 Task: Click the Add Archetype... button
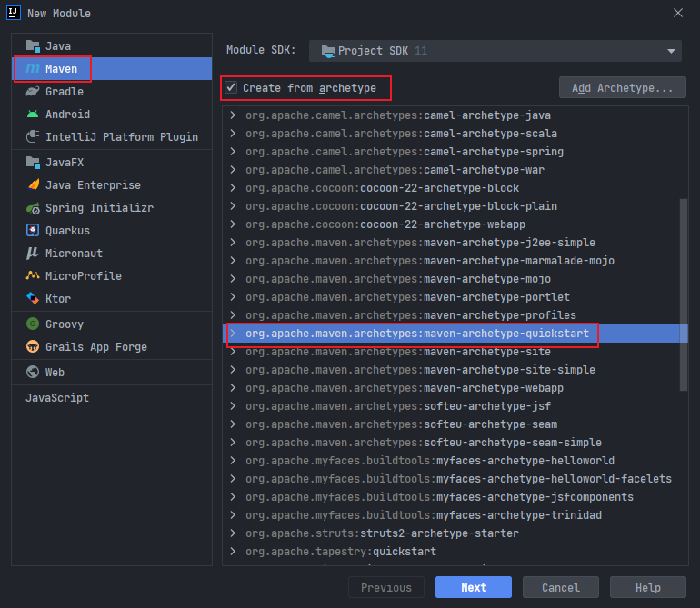[623, 87]
